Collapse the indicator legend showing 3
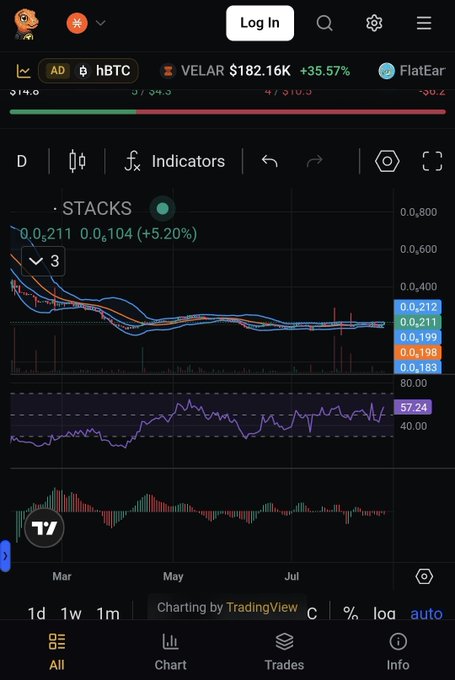The height and width of the screenshot is (680, 455). coord(43,261)
